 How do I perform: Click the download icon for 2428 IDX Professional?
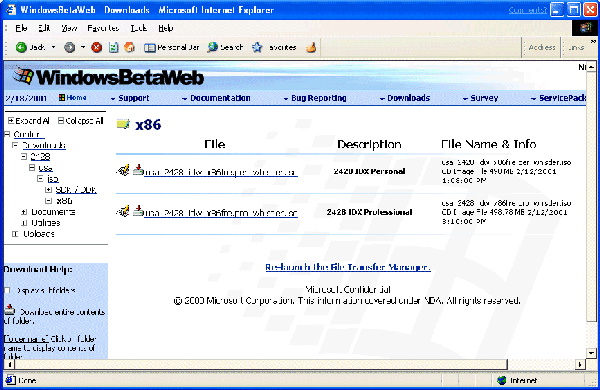(138, 211)
